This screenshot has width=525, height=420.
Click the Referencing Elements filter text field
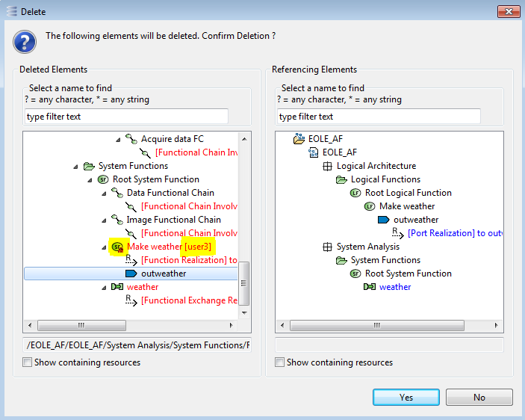(379, 117)
